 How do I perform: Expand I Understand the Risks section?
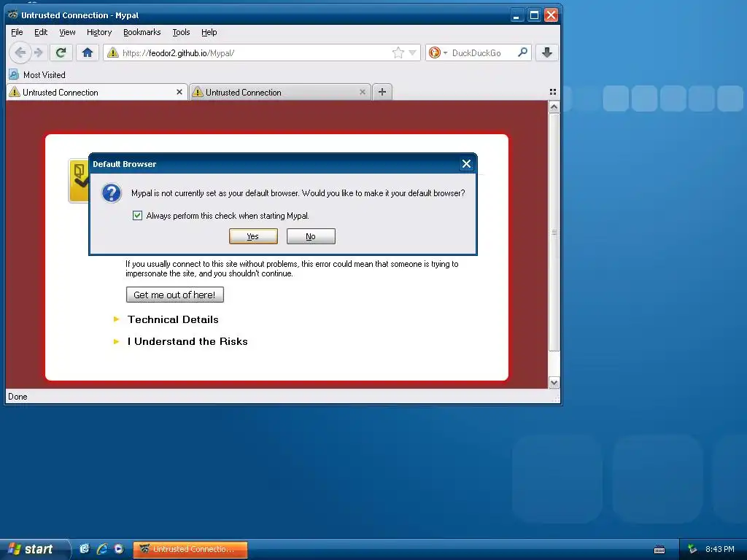(x=187, y=341)
